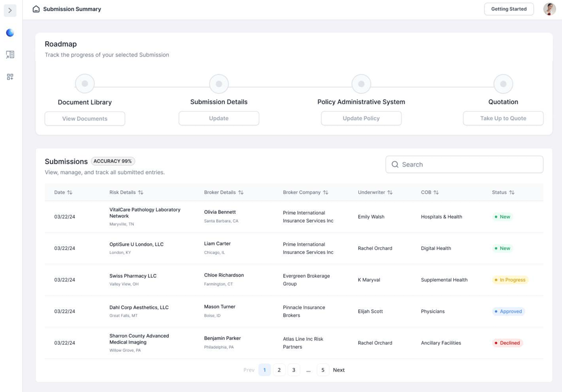Select the Quotation roadmap step circle
Viewport: 562px width, 392px height.
[x=503, y=84]
